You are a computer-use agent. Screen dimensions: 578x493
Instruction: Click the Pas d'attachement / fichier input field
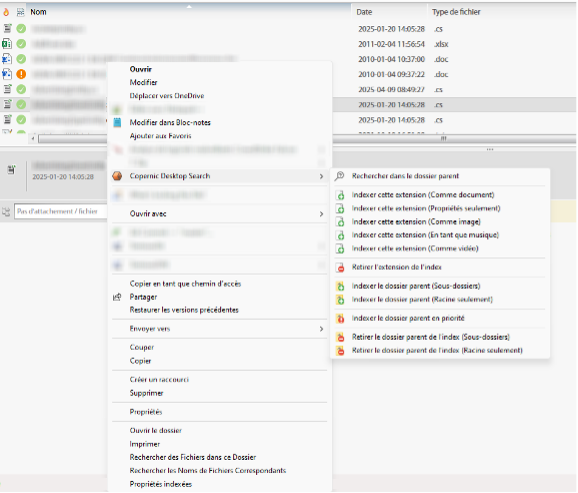(61, 211)
